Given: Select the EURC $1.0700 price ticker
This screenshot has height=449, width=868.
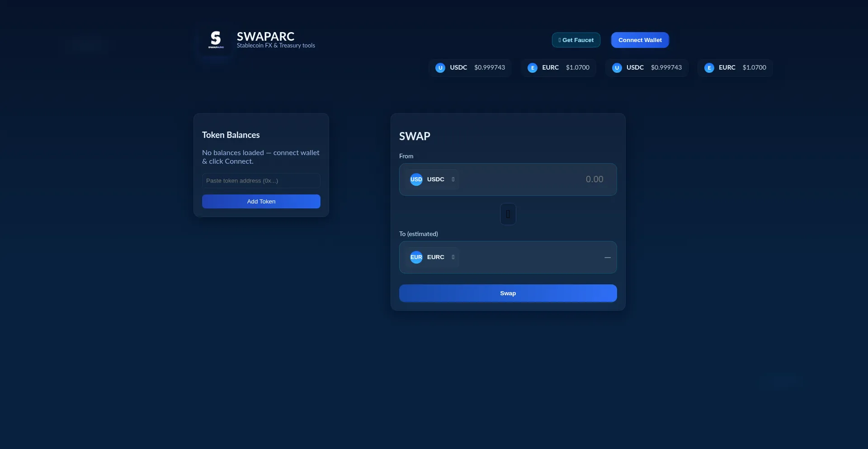Looking at the screenshot, I should [559, 68].
